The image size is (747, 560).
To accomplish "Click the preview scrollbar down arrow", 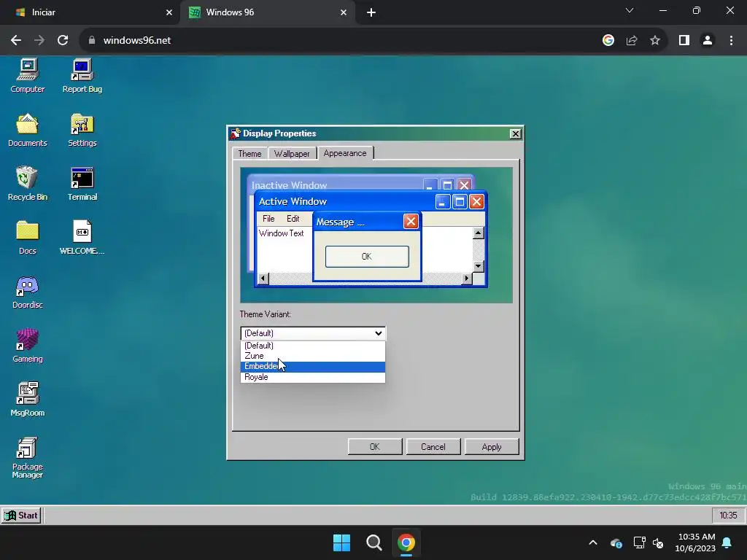I will click(479, 266).
